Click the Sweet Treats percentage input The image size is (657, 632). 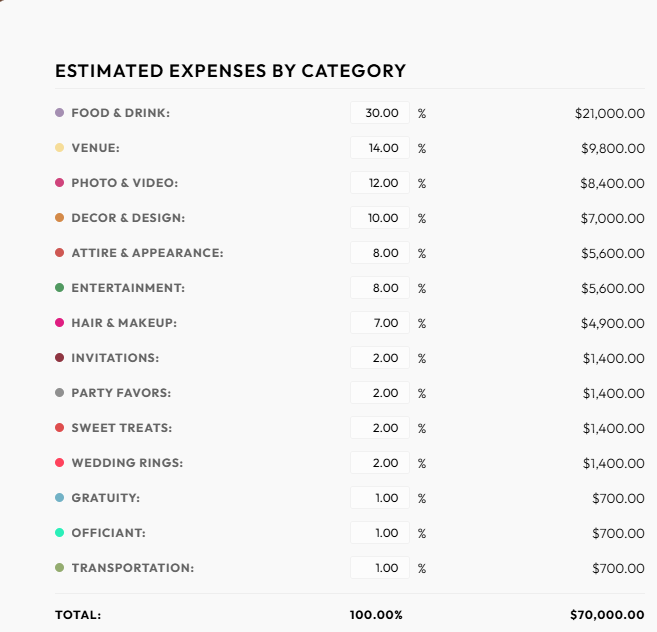pos(380,428)
